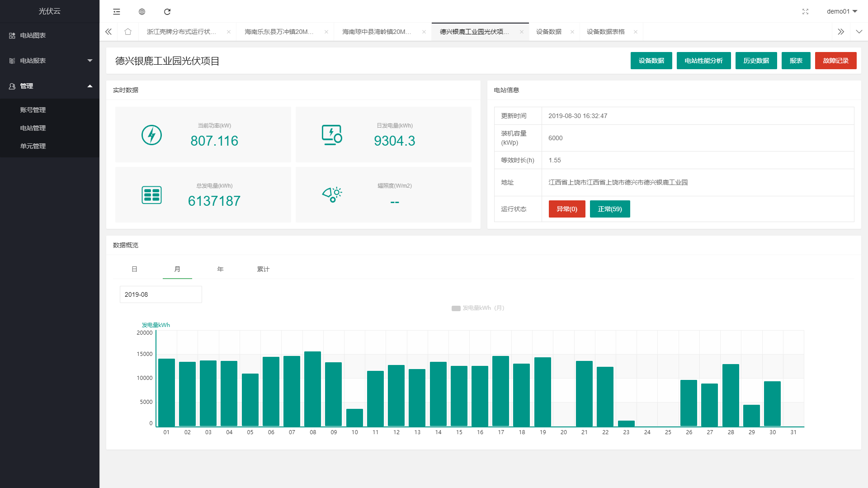Viewport: 868px width, 488px height.
Task: Expand the 电站报表 sidebar menu
Action: [50, 61]
